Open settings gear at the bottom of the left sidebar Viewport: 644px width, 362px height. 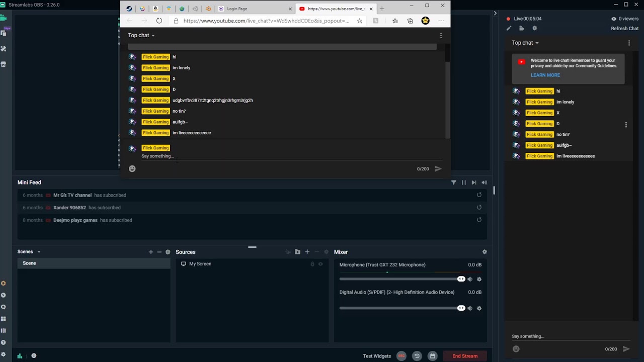tap(4, 354)
